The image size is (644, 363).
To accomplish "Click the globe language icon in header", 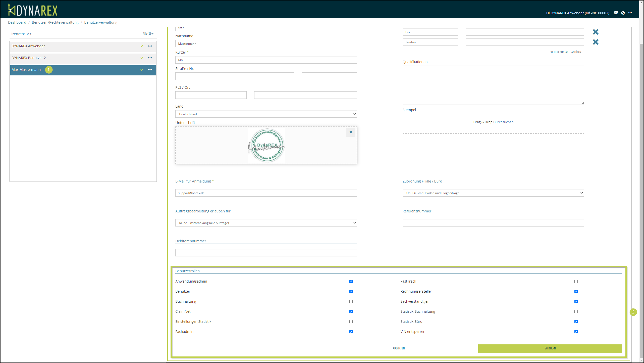I will coord(623,13).
